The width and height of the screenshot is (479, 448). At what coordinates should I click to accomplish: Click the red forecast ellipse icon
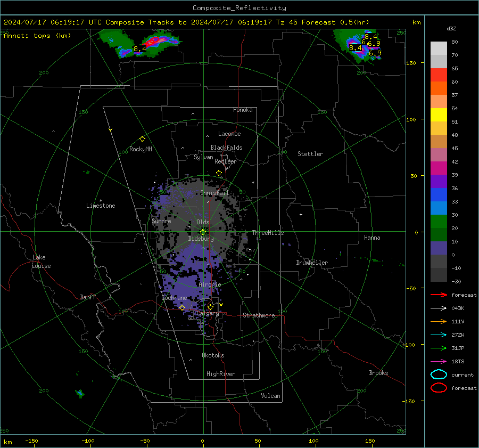(x=439, y=388)
